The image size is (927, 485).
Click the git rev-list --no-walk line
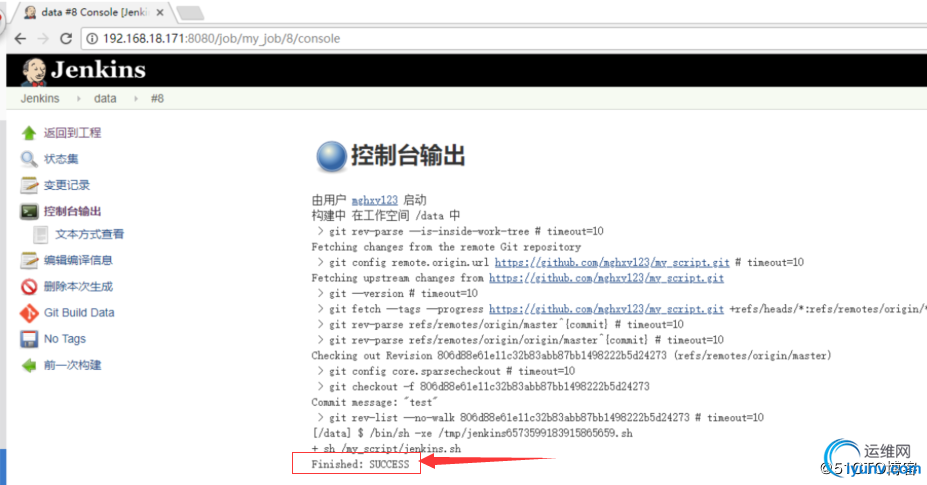pos(540,418)
